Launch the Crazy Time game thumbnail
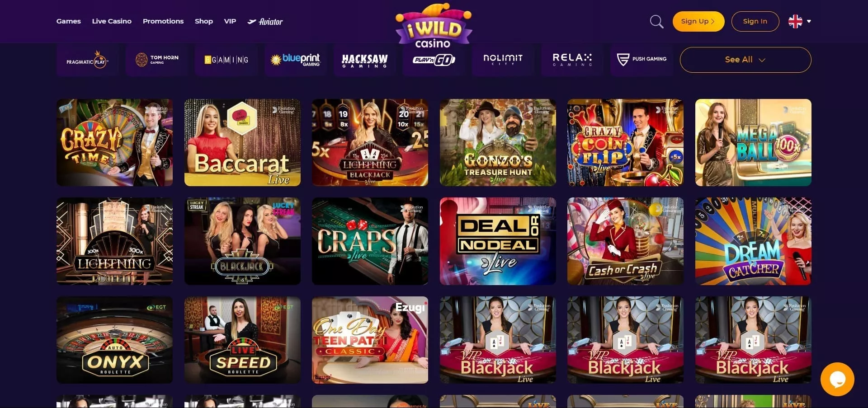The height and width of the screenshot is (408, 868). [x=114, y=142]
